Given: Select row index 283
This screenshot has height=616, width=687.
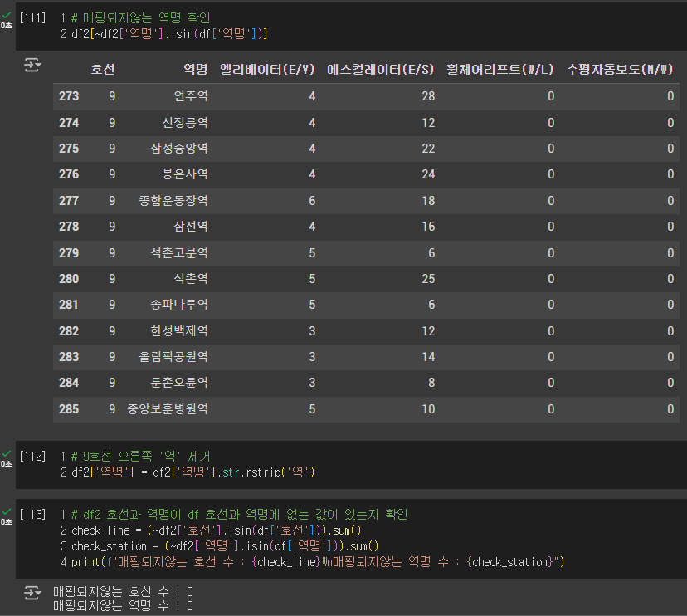Looking at the screenshot, I should 69,357.
